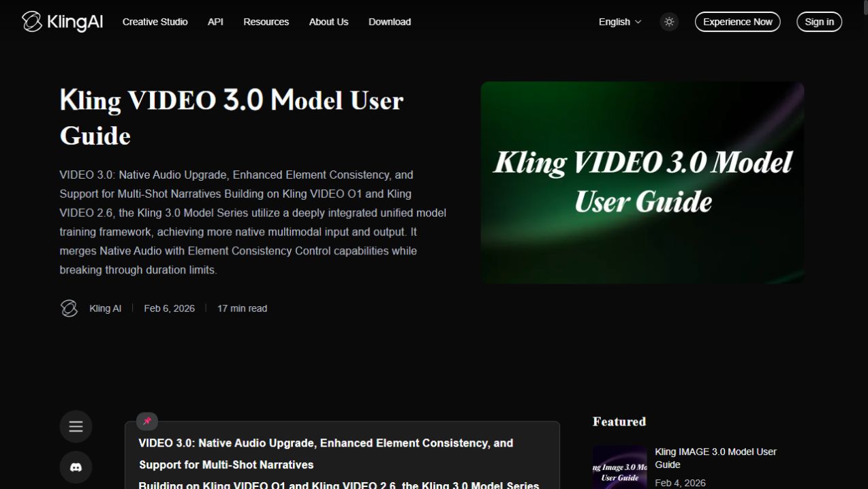Viewport: 868px width, 489px height.
Task: Open the Creative Studio menu
Action: (x=155, y=22)
